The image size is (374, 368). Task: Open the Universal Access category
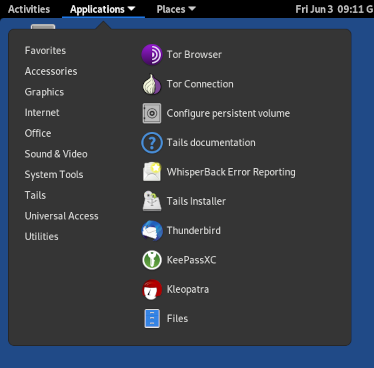click(x=62, y=216)
